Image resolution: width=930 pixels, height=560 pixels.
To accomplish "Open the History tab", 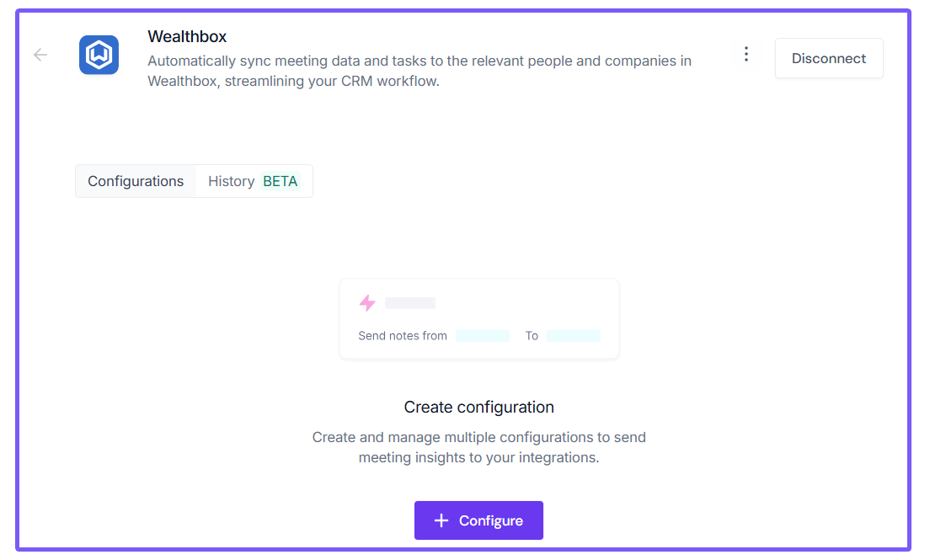I will pyautogui.click(x=231, y=181).
